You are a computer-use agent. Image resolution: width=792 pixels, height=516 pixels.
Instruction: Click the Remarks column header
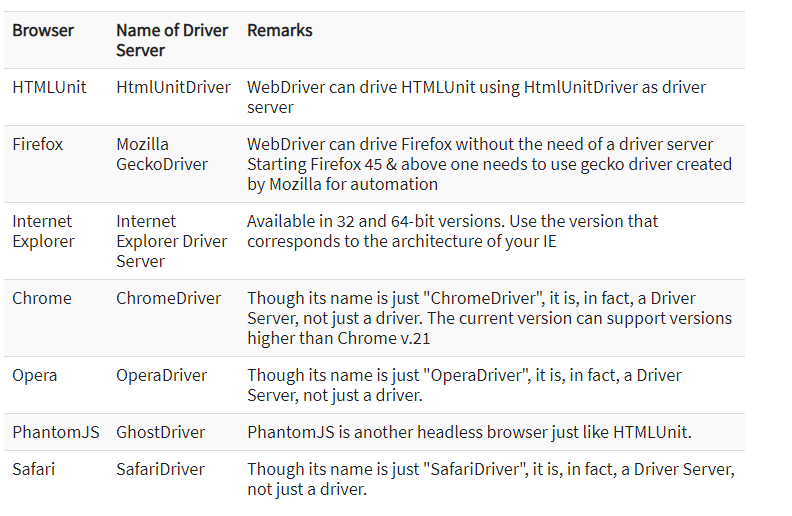[280, 31]
